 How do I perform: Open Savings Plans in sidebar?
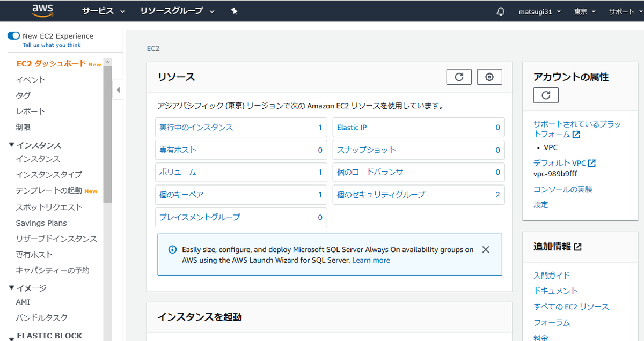41,223
